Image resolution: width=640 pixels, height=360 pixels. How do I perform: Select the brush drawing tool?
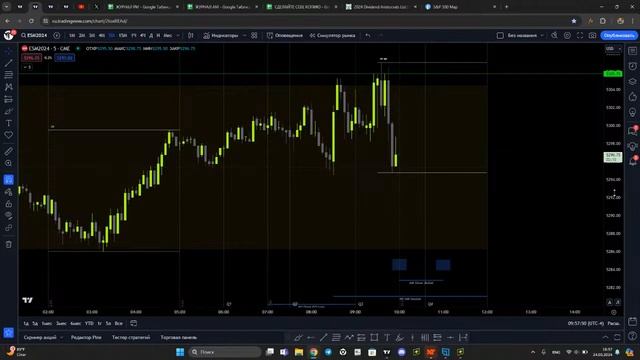click(x=9, y=111)
